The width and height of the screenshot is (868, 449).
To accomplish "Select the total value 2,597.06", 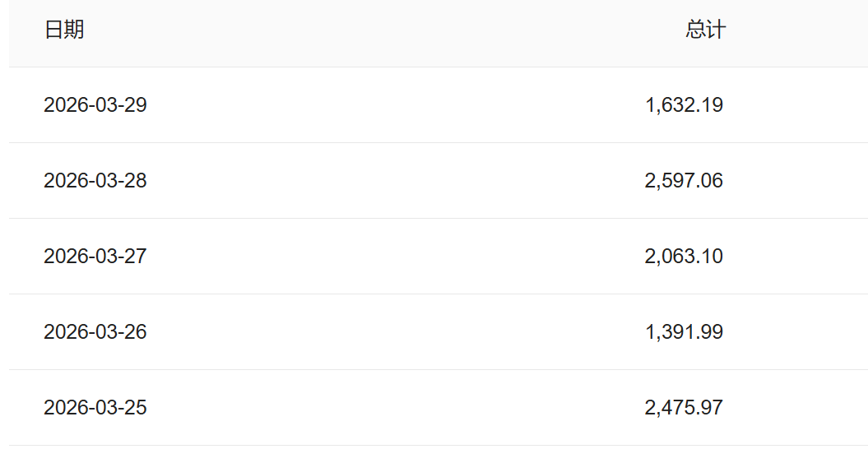I will [x=684, y=181].
